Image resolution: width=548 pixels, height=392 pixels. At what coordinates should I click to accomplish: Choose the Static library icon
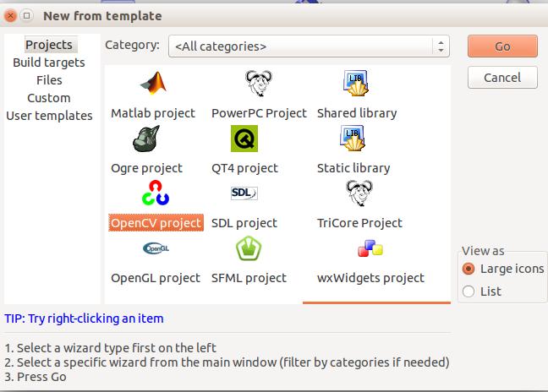[x=353, y=139]
